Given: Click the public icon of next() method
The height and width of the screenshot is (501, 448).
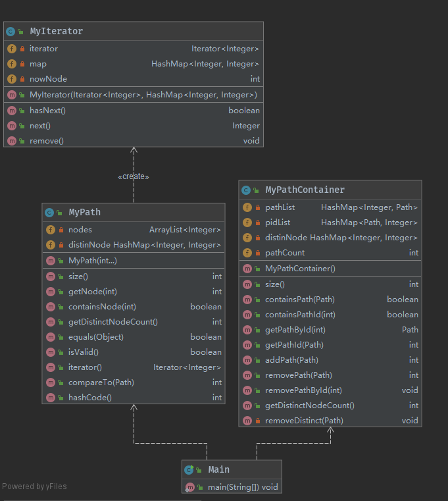Looking at the screenshot, I should coord(22,126).
